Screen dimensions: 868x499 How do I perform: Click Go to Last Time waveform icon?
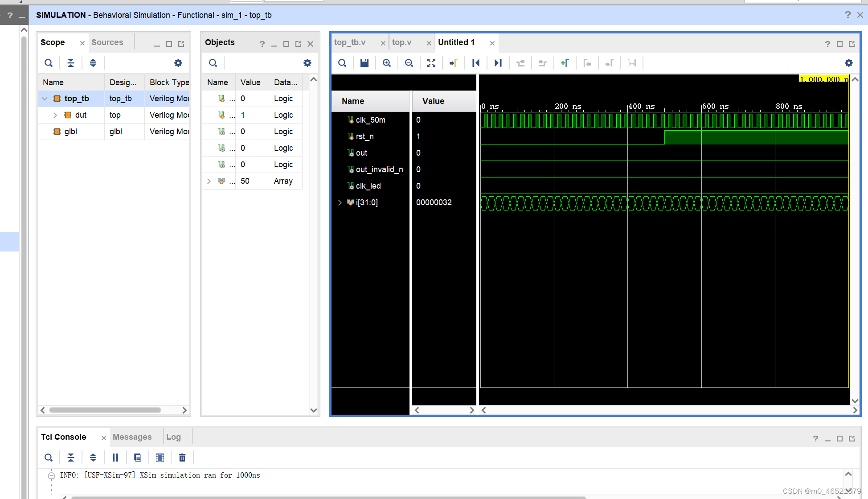(498, 62)
